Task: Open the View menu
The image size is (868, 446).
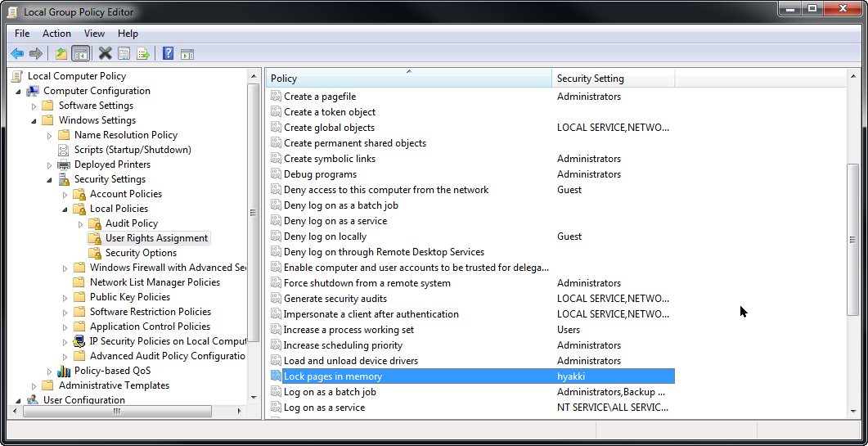Action: click(x=94, y=34)
